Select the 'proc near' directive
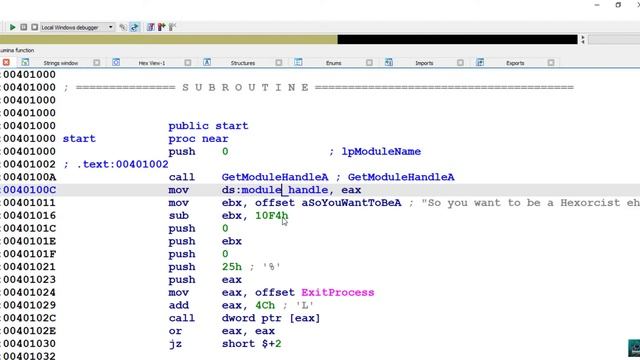The width and height of the screenshot is (640, 360). pos(198,139)
